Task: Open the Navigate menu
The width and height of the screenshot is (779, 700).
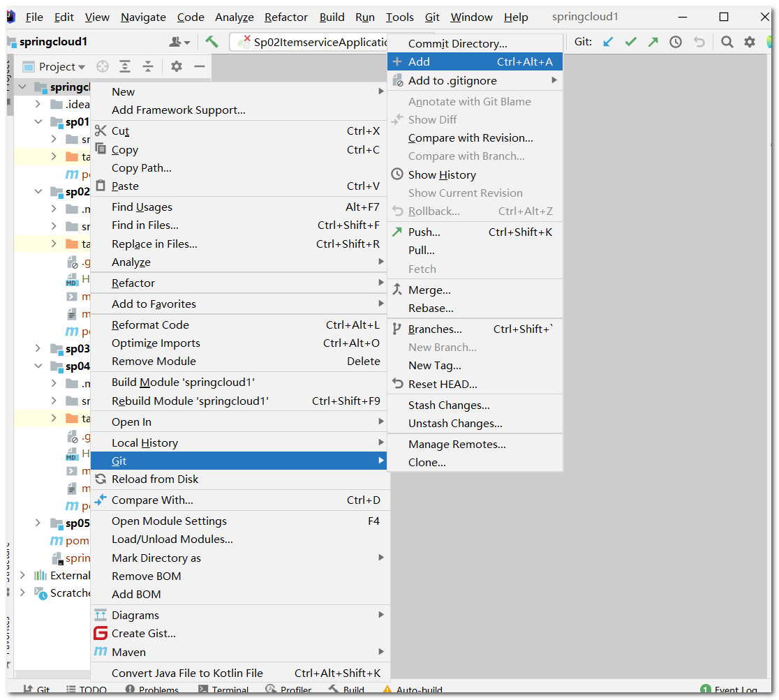Action: [143, 17]
